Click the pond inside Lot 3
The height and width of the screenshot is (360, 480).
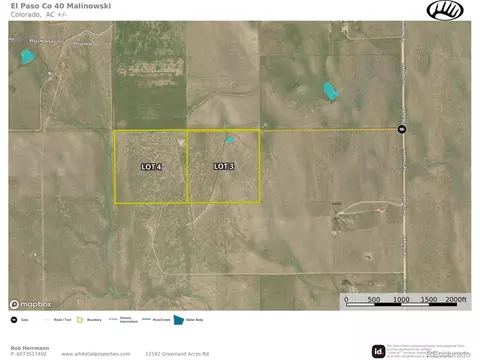(x=230, y=140)
